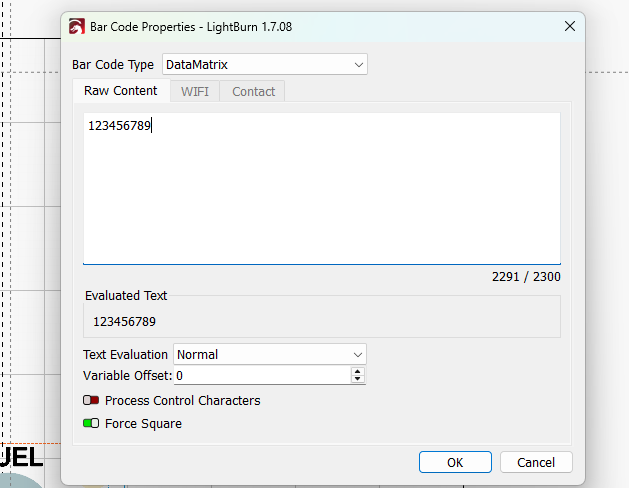
Task: Click the DataMatrix dropdown chevron arrow
Action: tap(359, 65)
